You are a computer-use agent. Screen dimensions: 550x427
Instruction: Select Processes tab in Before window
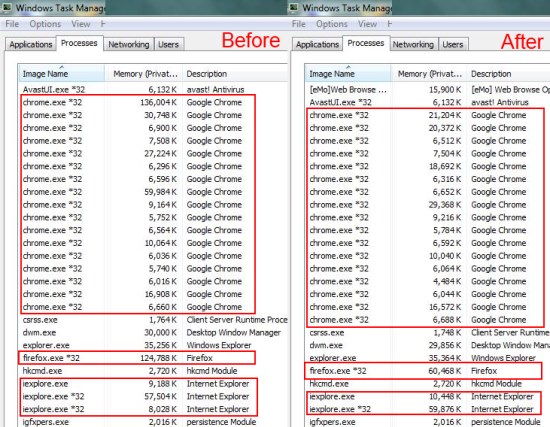pos(79,43)
